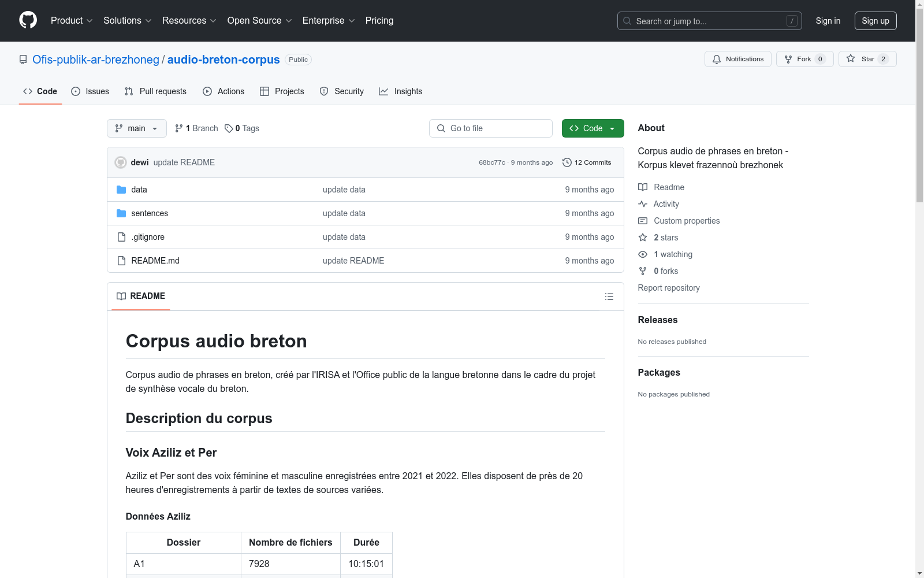Click the slash shortcut key icon in search
The height and width of the screenshot is (578, 924).
pyautogui.click(x=792, y=21)
